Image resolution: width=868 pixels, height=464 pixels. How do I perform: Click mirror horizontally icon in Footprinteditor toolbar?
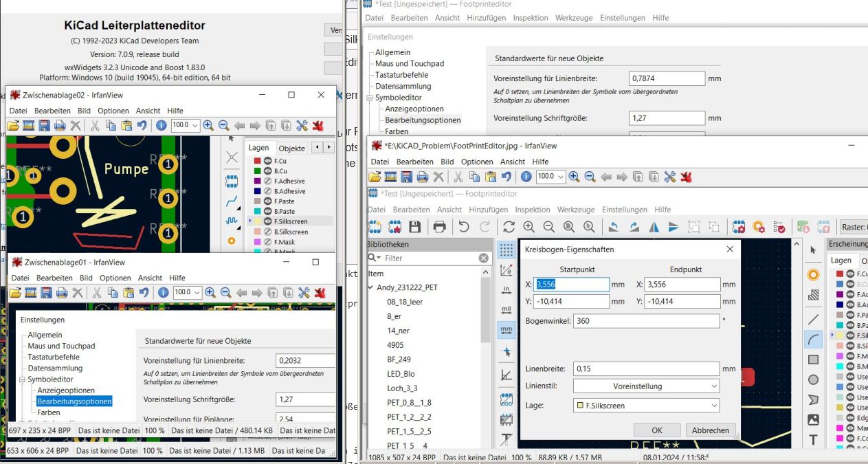pyautogui.click(x=654, y=227)
